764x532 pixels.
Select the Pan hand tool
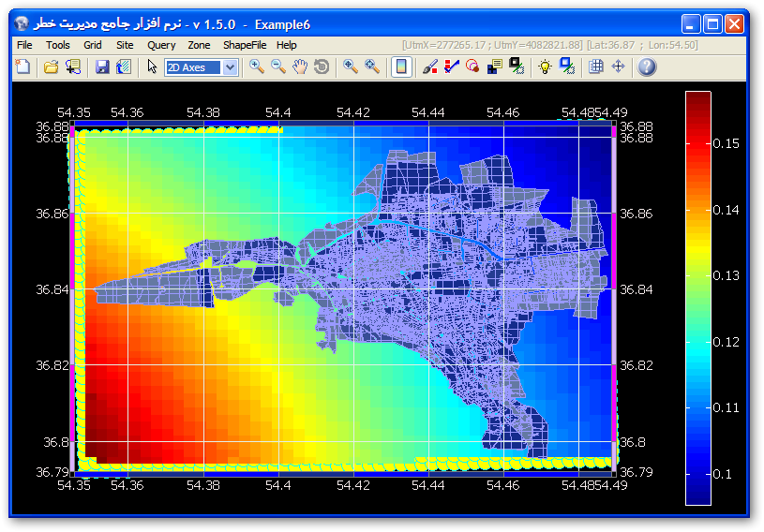pos(300,66)
